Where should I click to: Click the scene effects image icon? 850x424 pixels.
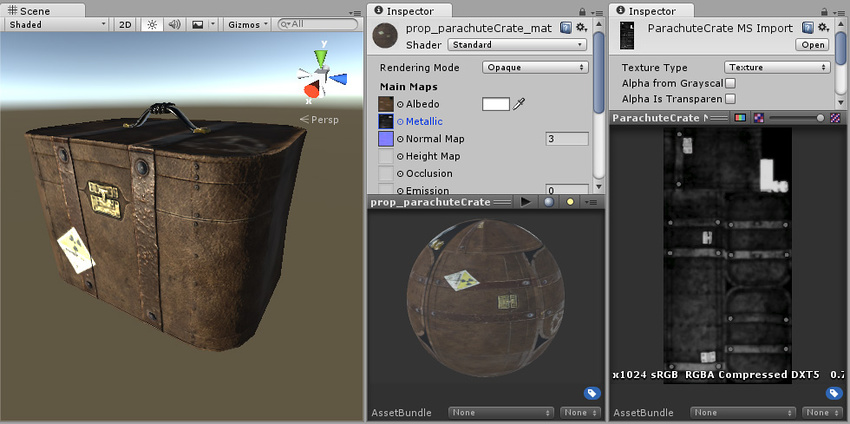(x=200, y=24)
